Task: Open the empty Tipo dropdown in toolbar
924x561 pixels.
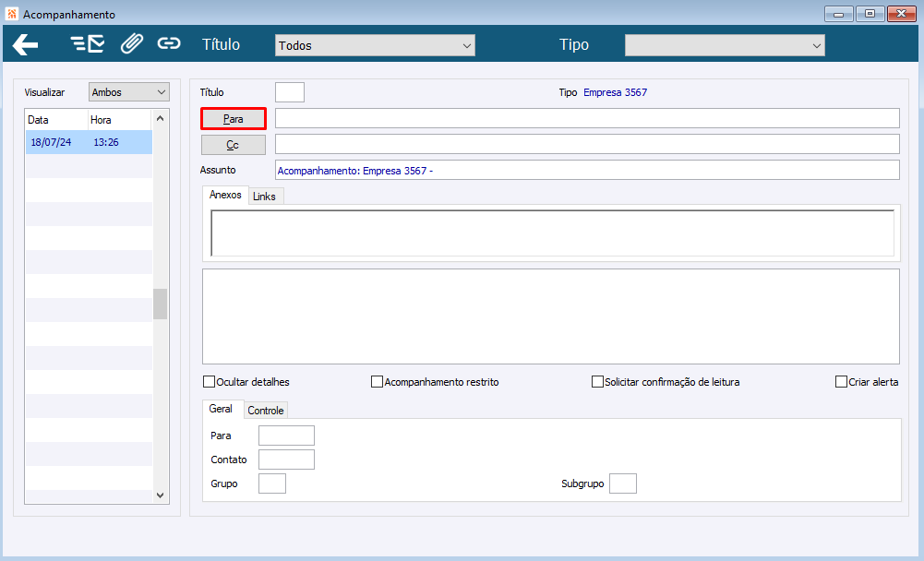Action: [x=725, y=45]
